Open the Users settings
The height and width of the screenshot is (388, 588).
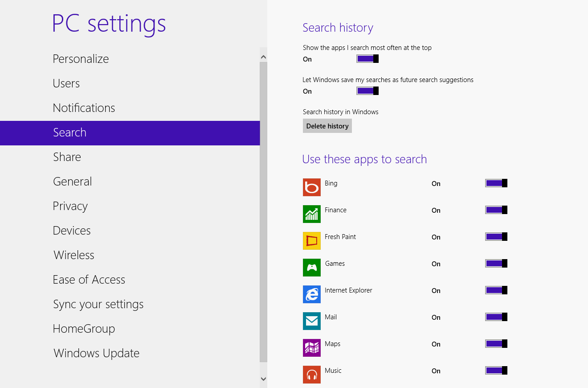(x=130, y=83)
